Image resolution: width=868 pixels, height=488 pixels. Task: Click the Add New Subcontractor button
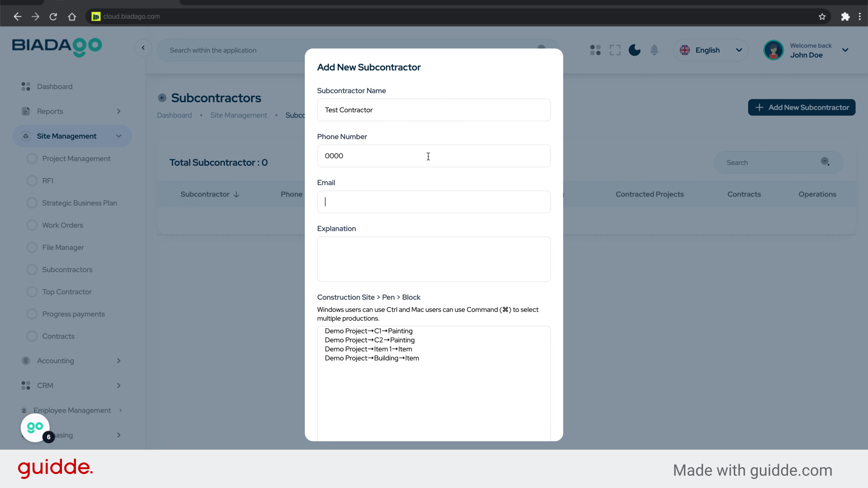[x=802, y=107]
